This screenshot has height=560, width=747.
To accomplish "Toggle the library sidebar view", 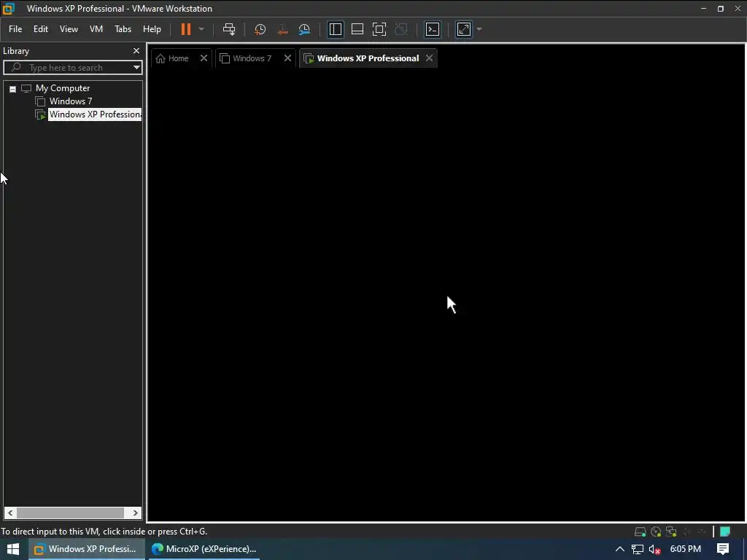I will (336, 29).
